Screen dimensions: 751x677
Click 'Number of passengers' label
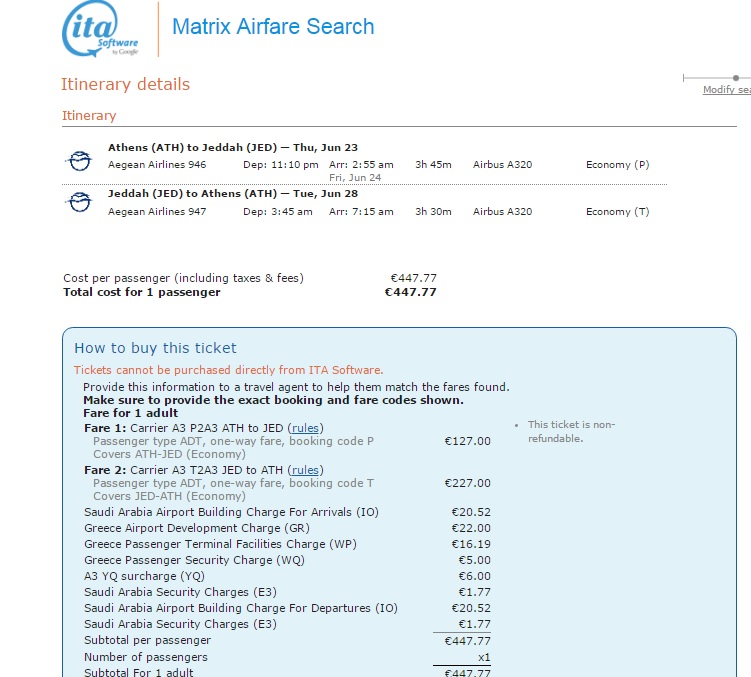(x=146, y=657)
